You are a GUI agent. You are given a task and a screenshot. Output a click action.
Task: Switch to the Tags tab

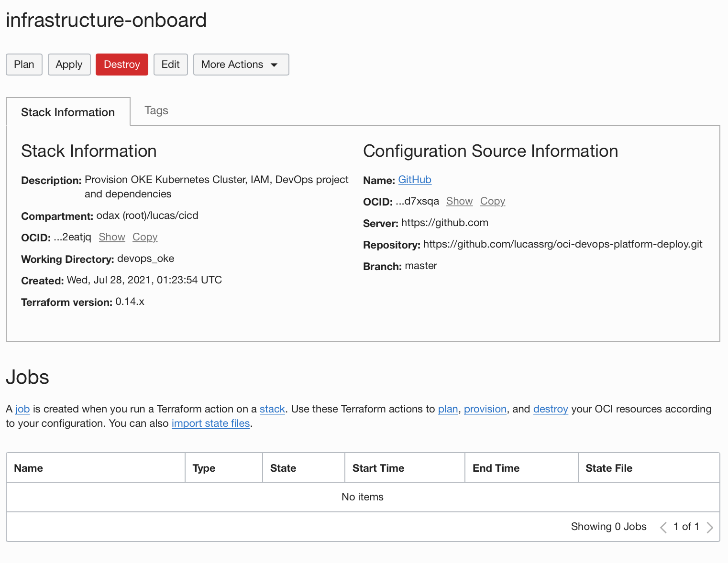156,111
